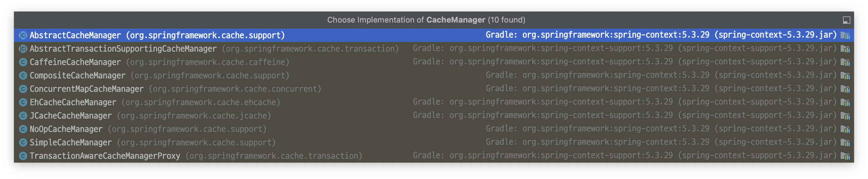Click the library icon on the CompositeCacheManager row
This screenshot has height=179, width=868.
coord(845,75)
